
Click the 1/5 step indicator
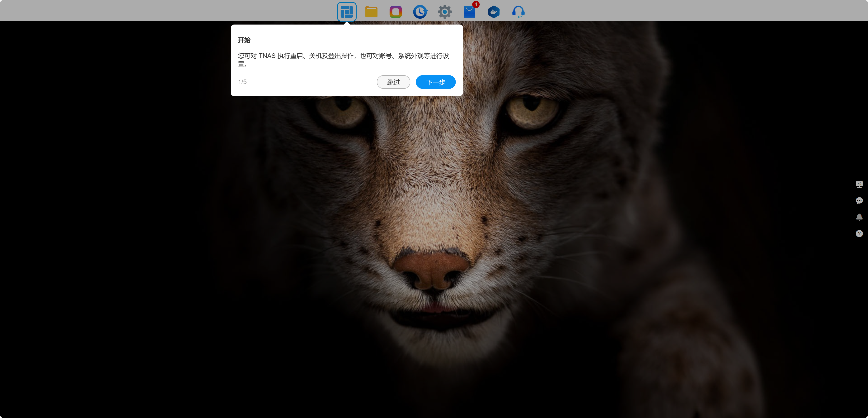point(242,82)
